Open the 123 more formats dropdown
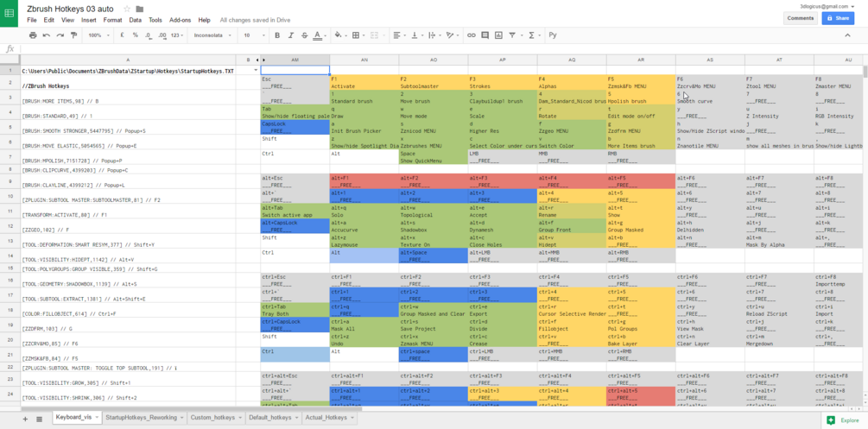This screenshot has width=868, height=429. coord(176,35)
